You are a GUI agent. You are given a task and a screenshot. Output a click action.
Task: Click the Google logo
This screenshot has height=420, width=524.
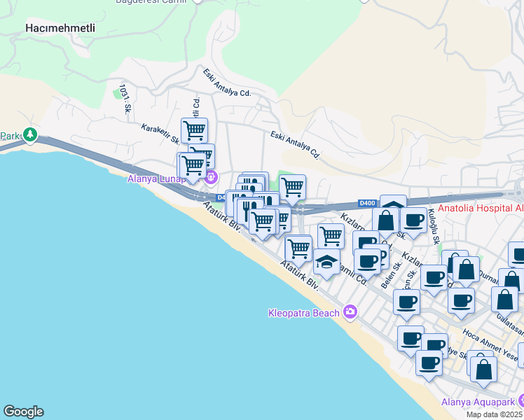[23, 412]
